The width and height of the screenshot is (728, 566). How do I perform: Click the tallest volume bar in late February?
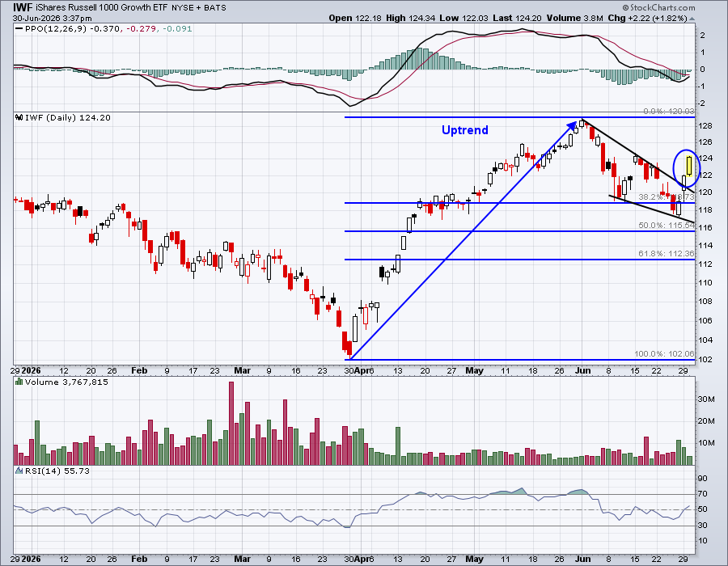[x=231, y=423]
